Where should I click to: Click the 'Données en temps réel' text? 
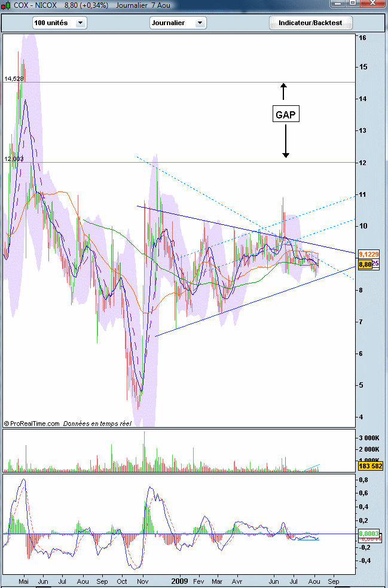(x=97, y=424)
